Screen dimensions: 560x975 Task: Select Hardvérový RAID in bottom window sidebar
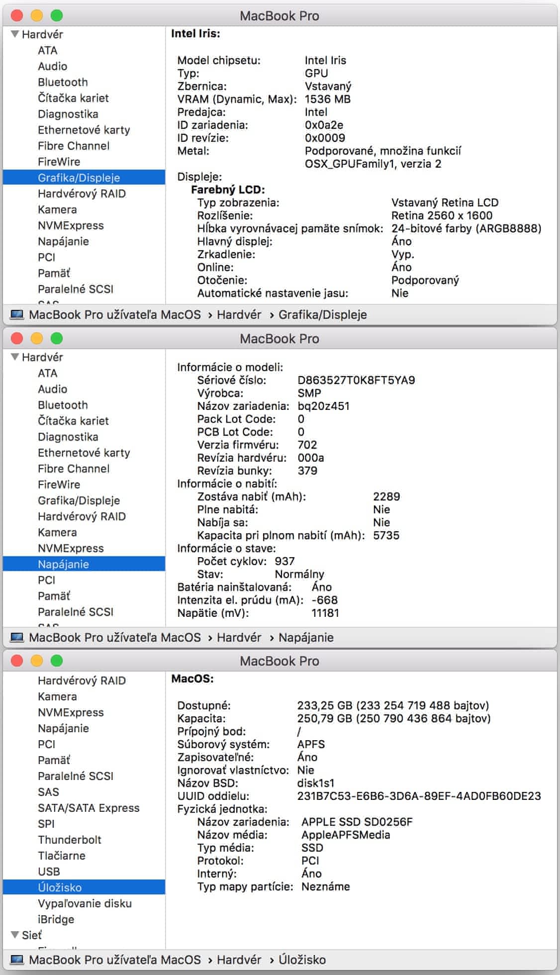coord(82,681)
